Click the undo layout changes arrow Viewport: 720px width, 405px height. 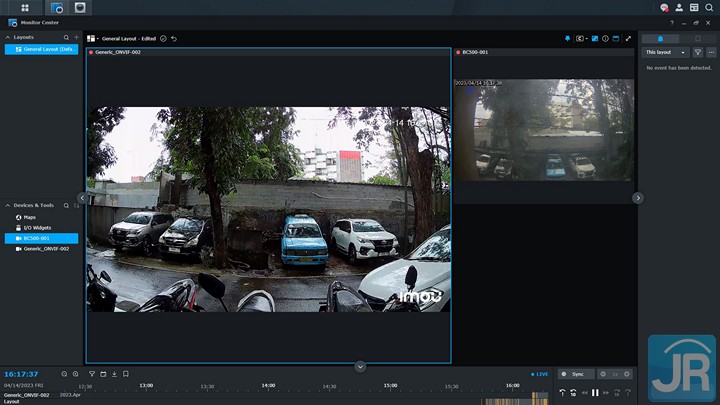(174, 38)
